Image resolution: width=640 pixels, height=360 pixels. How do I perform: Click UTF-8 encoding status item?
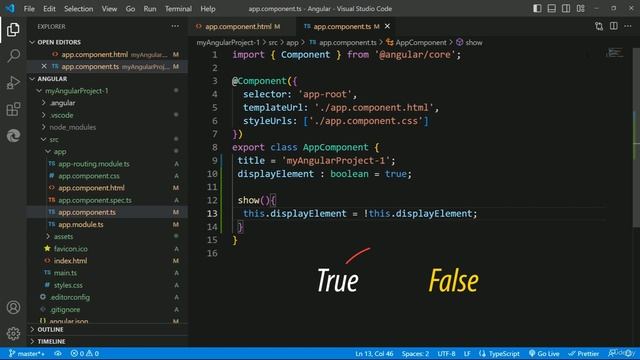click(446, 353)
